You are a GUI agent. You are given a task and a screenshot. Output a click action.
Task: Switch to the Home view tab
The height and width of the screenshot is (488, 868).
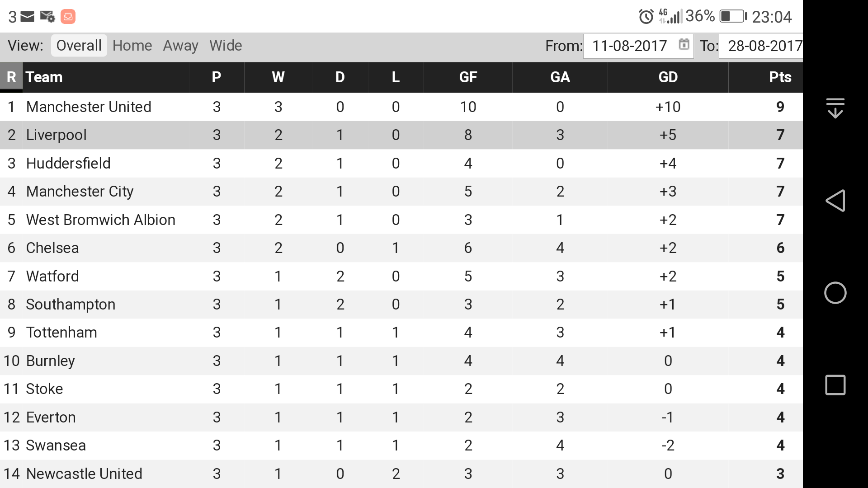[x=132, y=46]
